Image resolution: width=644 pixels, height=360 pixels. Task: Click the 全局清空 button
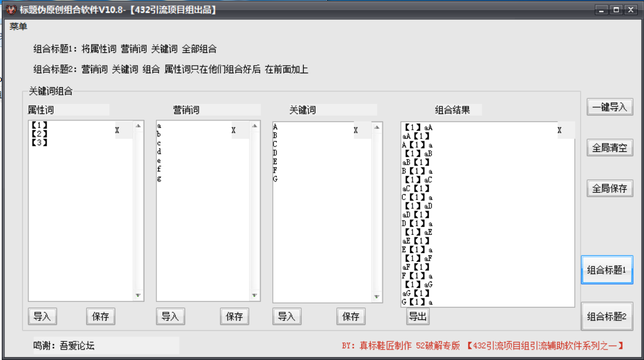click(x=610, y=148)
